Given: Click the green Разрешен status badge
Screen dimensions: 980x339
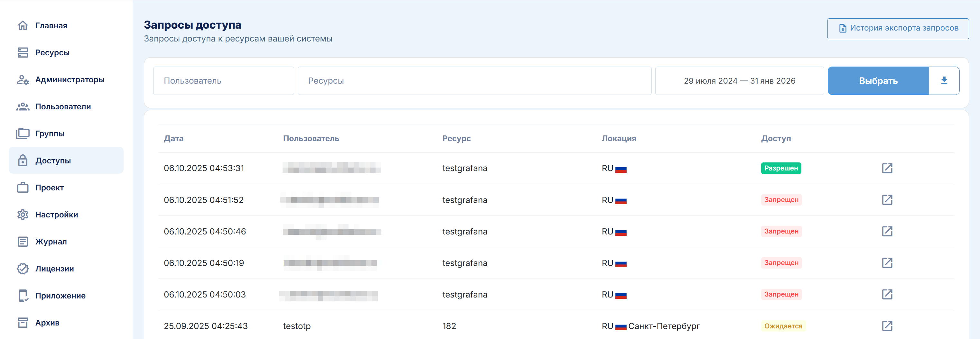Looking at the screenshot, I should [781, 168].
